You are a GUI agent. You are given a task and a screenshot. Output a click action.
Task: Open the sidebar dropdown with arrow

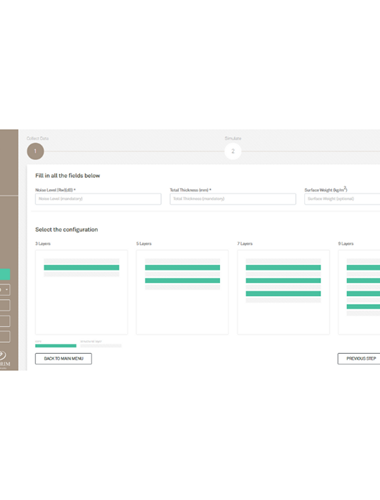coord(5,290)
